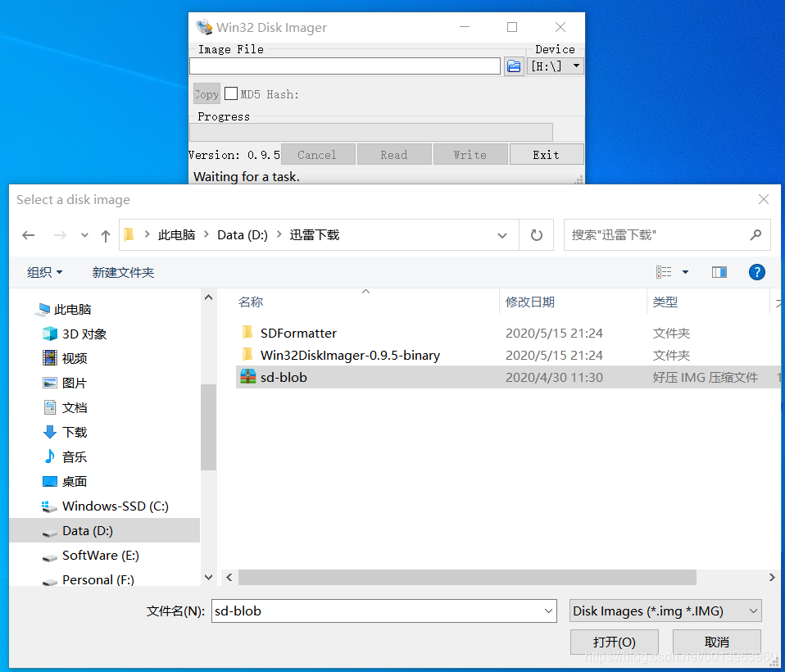Image resolution: width=785 pixels, height=672 pixels.
Task: Click the SDFormatter folder icon
Action: point(247,332)
